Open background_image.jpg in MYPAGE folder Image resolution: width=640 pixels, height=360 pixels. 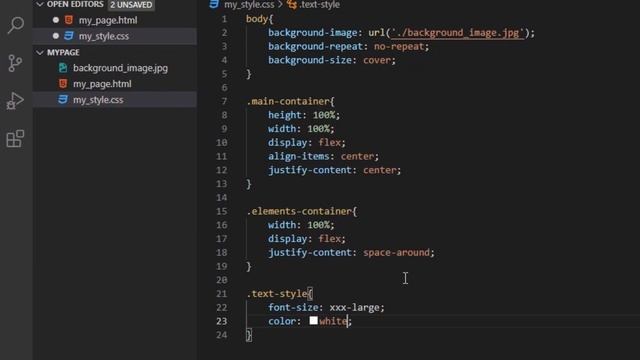point(120,68)
